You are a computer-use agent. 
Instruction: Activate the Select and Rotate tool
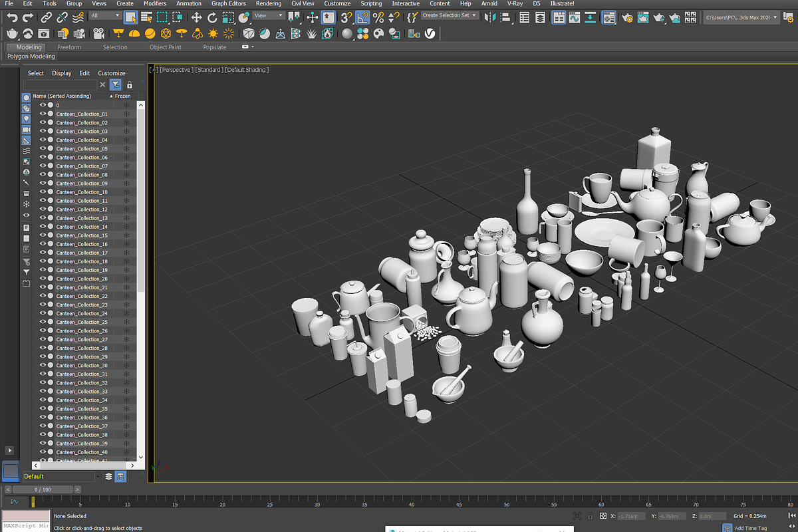coord(213,18)
